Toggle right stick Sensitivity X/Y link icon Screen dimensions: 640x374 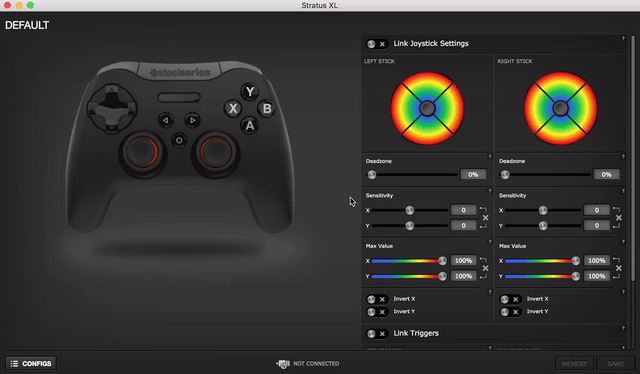pos(618,218)
